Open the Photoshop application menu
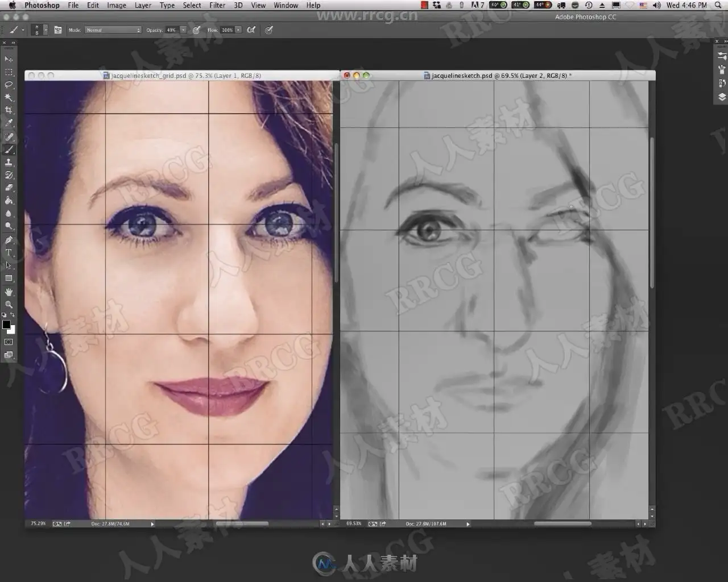This screenshot has height=582, width=728. (x=42, y=5)
